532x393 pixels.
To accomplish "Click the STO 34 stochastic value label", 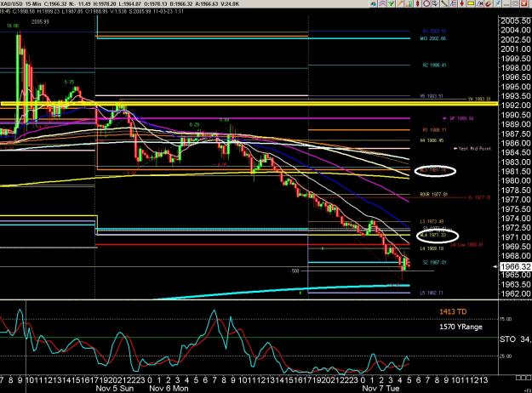I will [515, 339].
